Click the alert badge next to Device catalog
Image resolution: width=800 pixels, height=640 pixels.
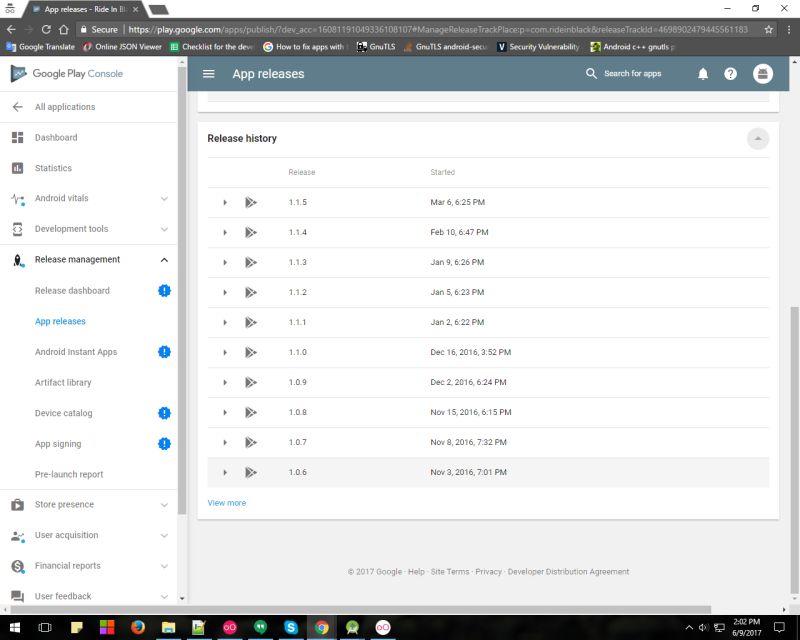pyautogui.click(x=164, y=413)
